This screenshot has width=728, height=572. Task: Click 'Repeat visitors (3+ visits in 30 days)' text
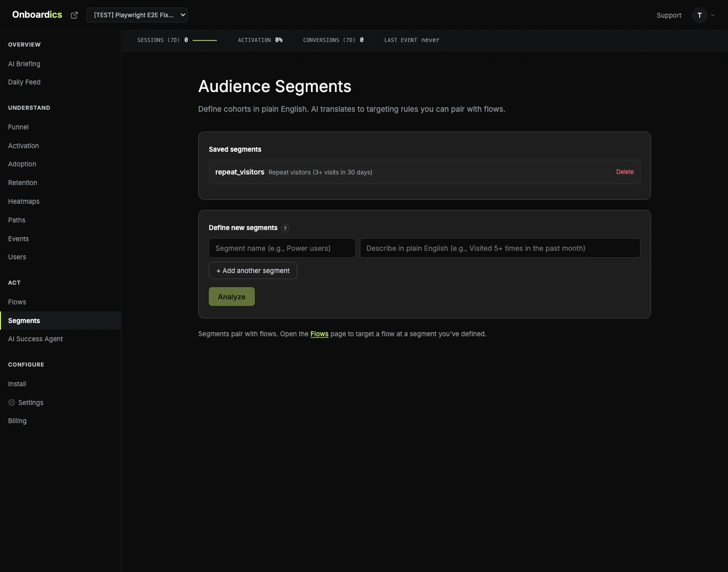coord(320,172)
